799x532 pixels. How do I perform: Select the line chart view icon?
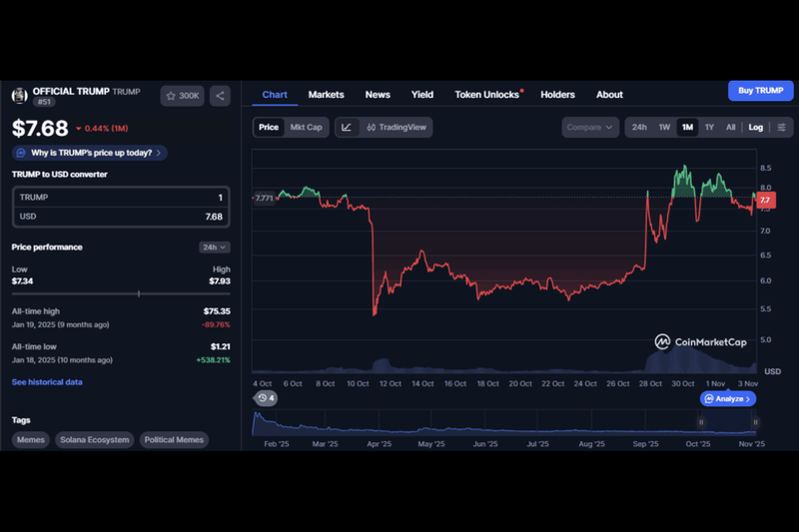tap(346, 127)
